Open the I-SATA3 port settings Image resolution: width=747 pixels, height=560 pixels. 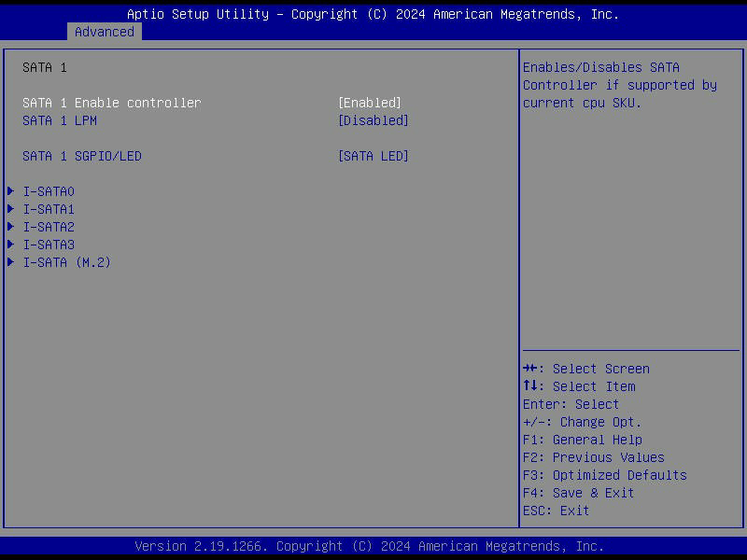coord(49,245)
